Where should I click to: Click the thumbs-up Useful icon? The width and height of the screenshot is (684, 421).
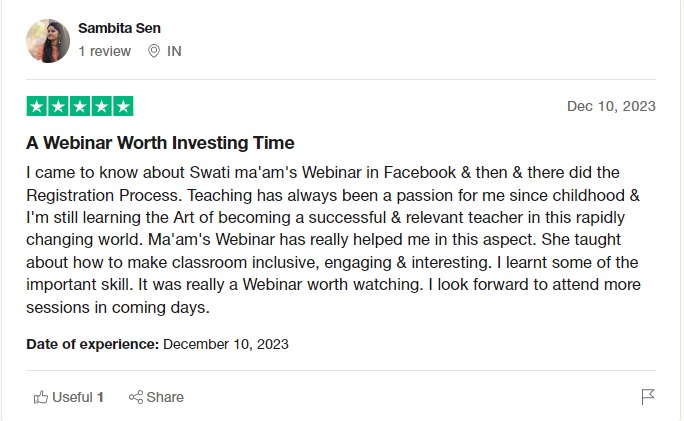[x=41, y=397]
